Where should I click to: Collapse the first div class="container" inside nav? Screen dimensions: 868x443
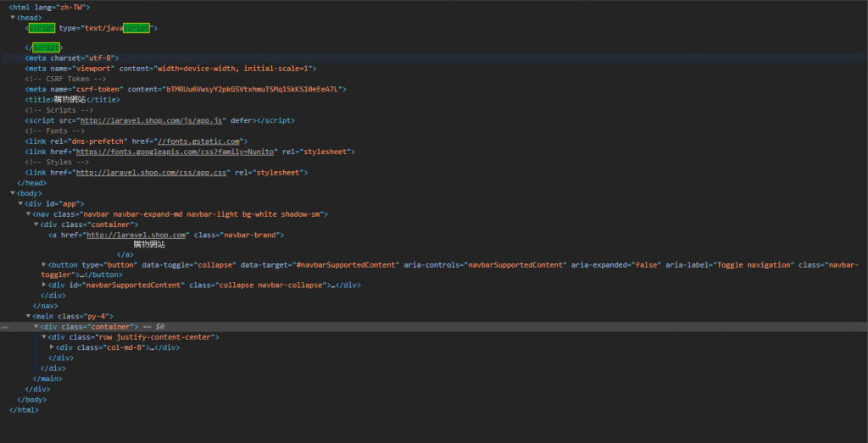36,224
